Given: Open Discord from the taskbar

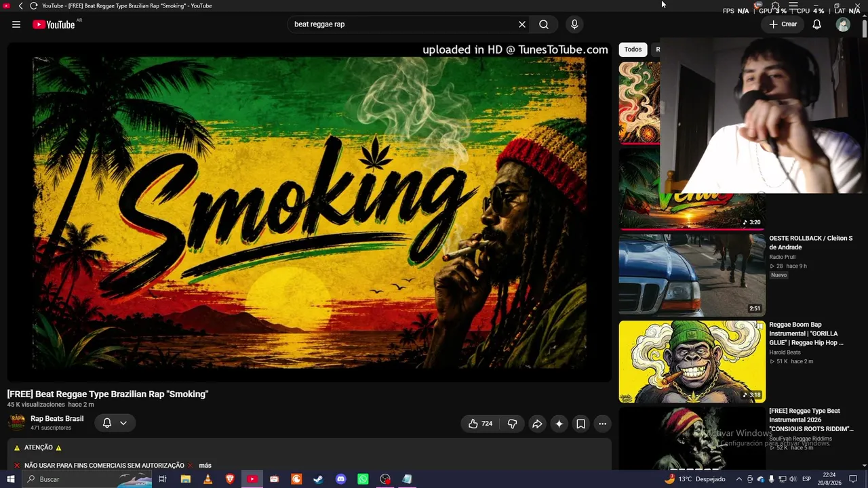Looking at the screenshot, I should 341,479.
